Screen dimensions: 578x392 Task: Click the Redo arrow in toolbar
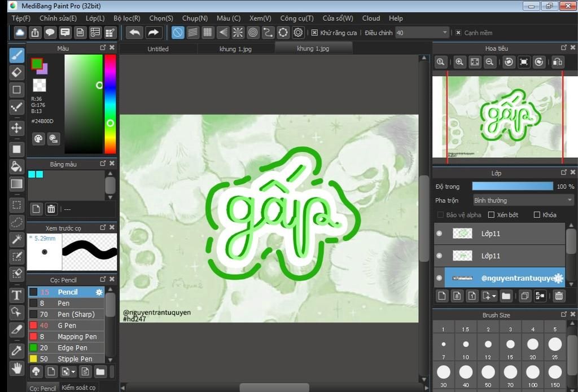click(x=153, y=33)
